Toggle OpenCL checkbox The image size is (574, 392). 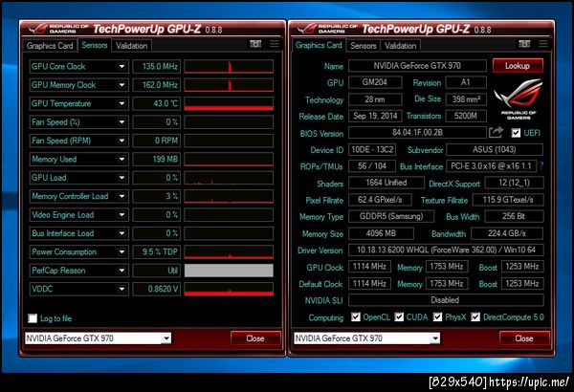coord(356,317)
